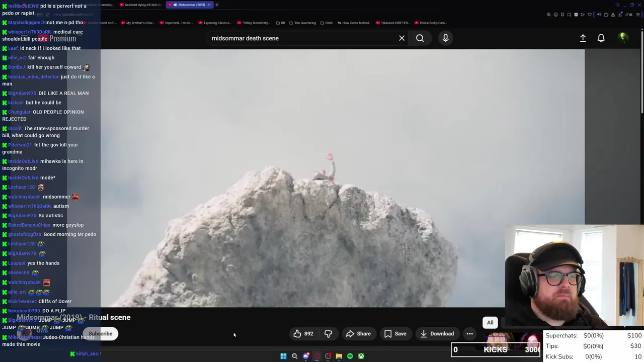This screenshot has width=644, height=362.
Task: Open the Police Body-Cam... bookmark
Action: point(431,23)
